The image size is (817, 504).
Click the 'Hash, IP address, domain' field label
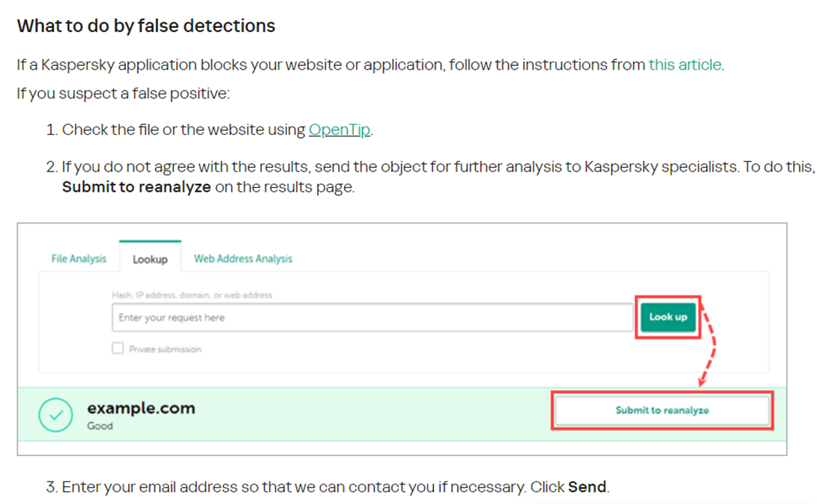click(192, 295)
